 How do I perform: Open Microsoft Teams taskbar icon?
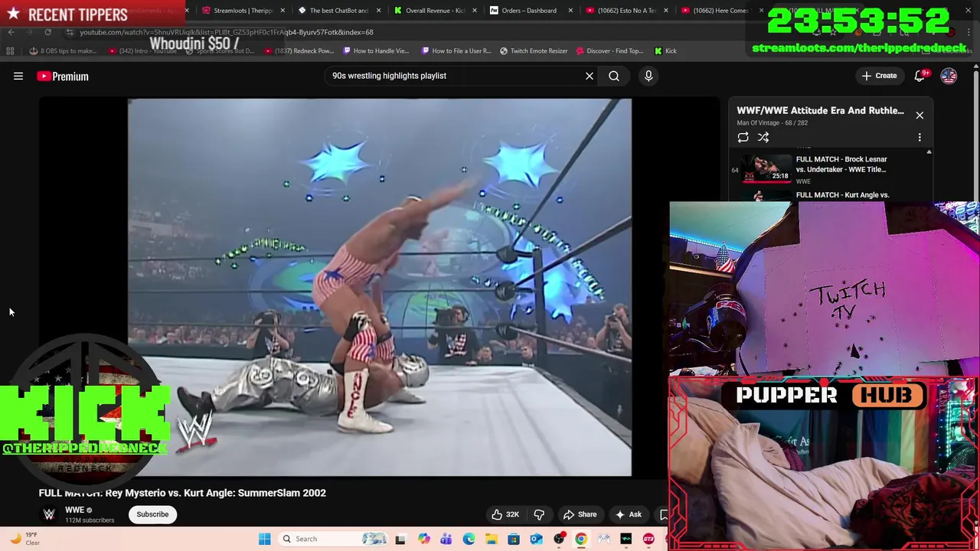[x=446, y=539]
